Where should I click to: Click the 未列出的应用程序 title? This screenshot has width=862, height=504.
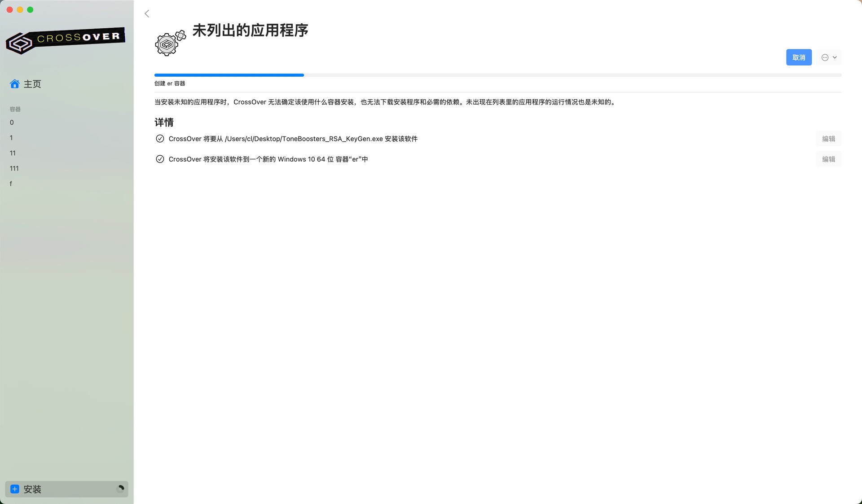250,31
